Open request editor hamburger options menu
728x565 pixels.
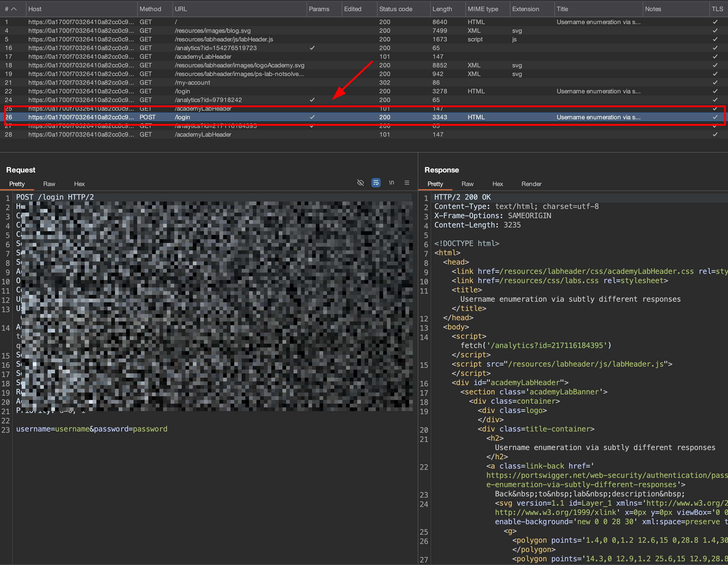407,183
